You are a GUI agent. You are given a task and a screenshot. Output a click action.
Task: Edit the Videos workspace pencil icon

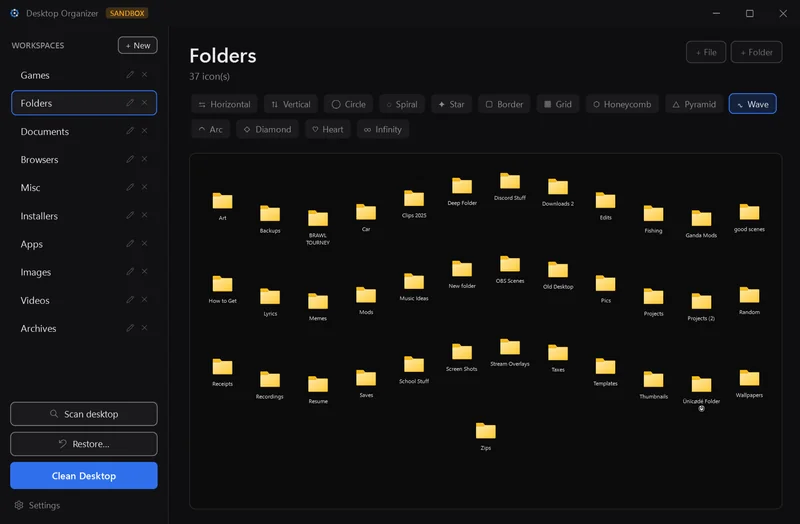click(x=130, y=300)
